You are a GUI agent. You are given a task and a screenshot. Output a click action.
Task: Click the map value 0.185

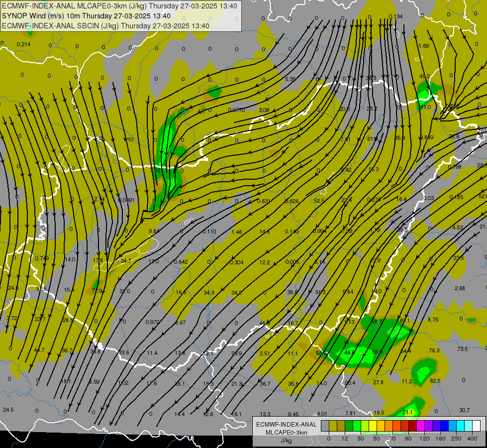(456, 197)
